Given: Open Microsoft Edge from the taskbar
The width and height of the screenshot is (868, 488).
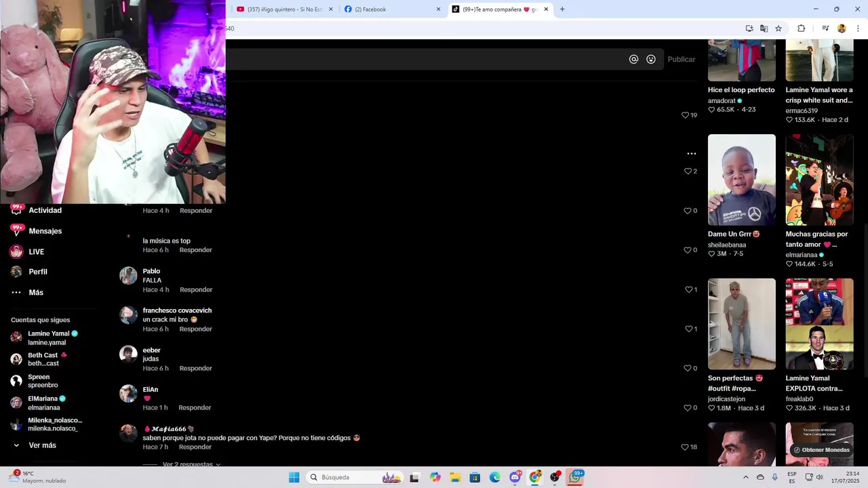Looking at the screenshot, I should pos(495,477).
